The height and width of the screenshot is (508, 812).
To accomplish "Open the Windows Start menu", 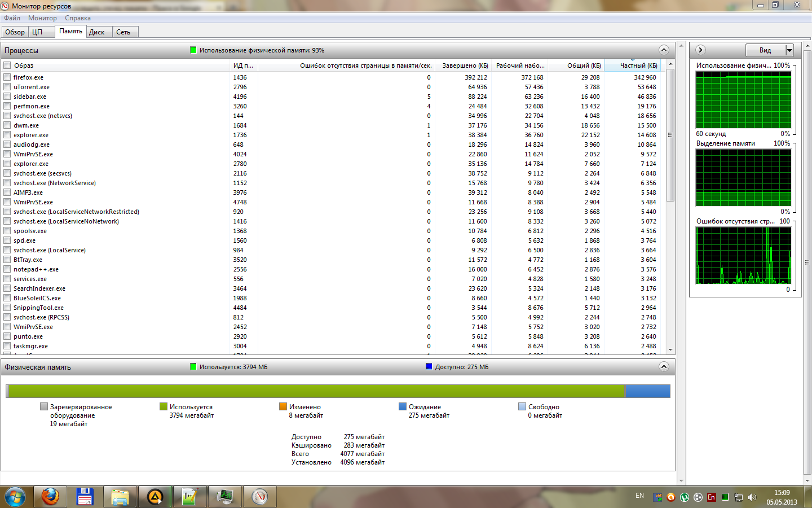I will tap(15, 497).
